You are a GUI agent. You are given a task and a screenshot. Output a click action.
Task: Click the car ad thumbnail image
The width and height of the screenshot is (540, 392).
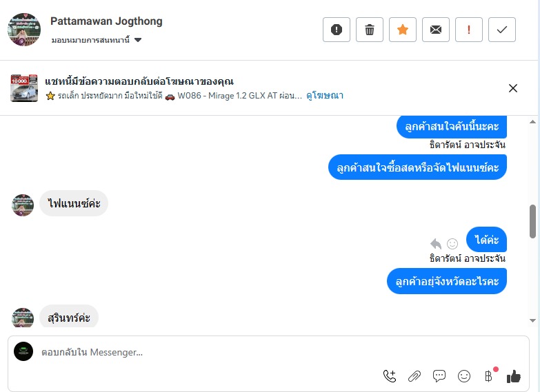(24, 88)
